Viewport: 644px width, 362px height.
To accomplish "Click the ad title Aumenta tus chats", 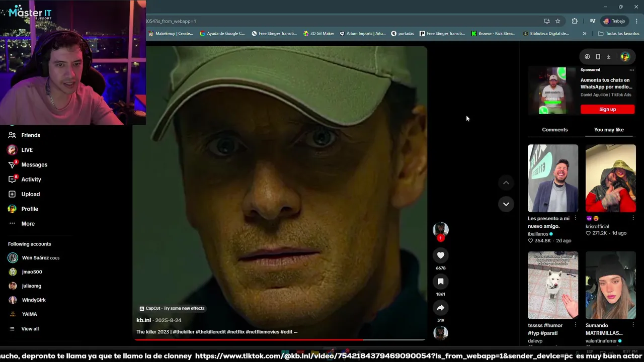I will coord(606,83).
